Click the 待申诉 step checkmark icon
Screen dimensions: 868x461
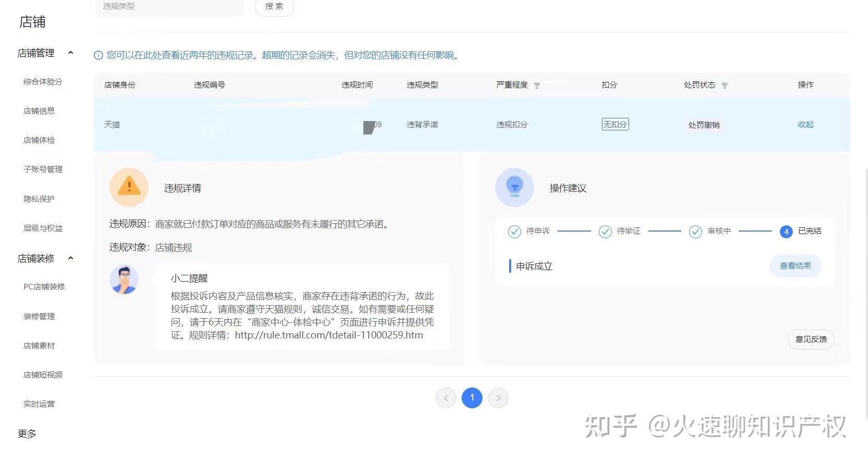(x=514, y=232)
